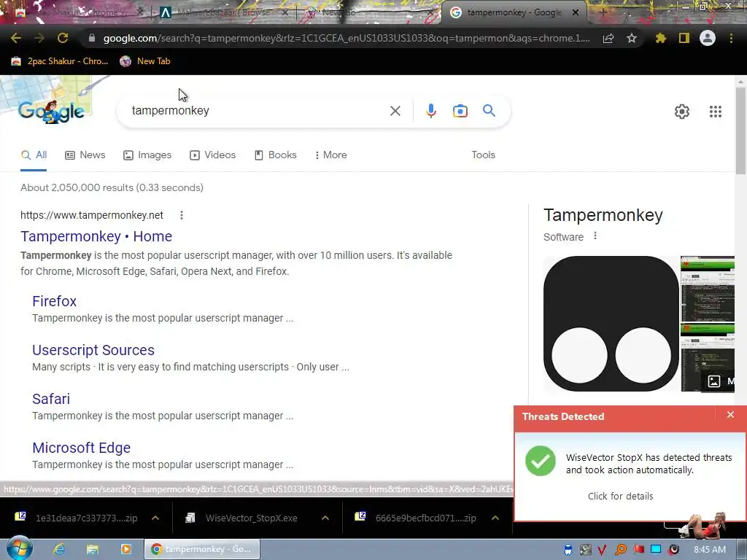
Task: Open the Firefox sitelink
Action: coord(54,301)
